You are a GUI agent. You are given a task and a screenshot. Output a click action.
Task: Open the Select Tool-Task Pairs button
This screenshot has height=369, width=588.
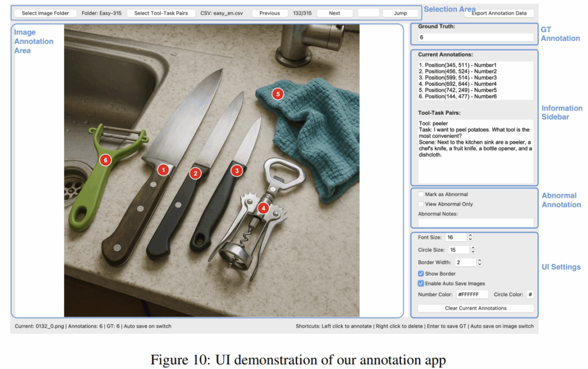coord(161,13)
